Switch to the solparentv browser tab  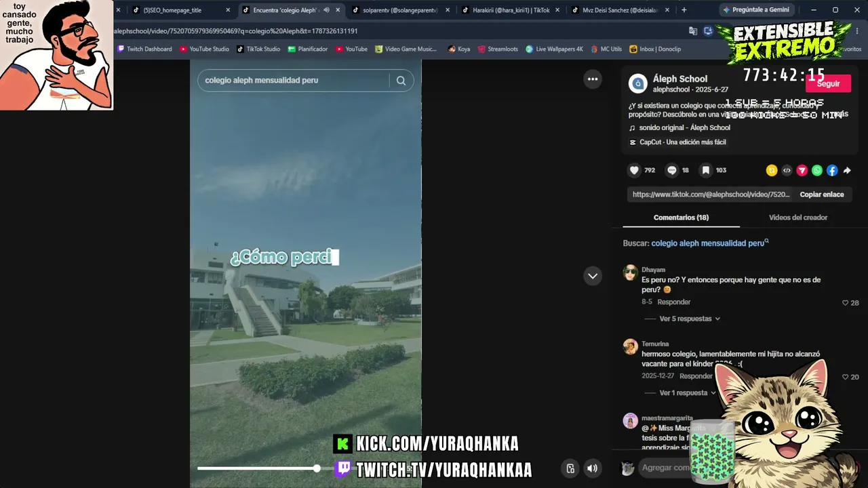[400, 10]
